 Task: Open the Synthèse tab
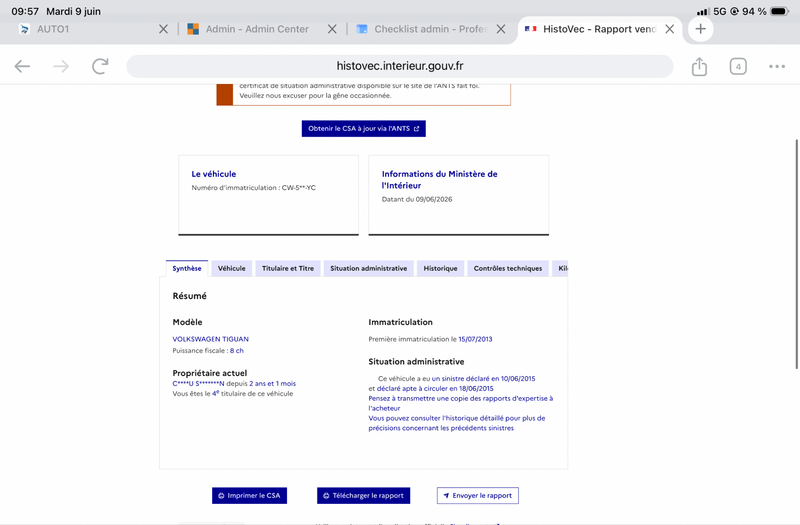[x=187, y=268]
